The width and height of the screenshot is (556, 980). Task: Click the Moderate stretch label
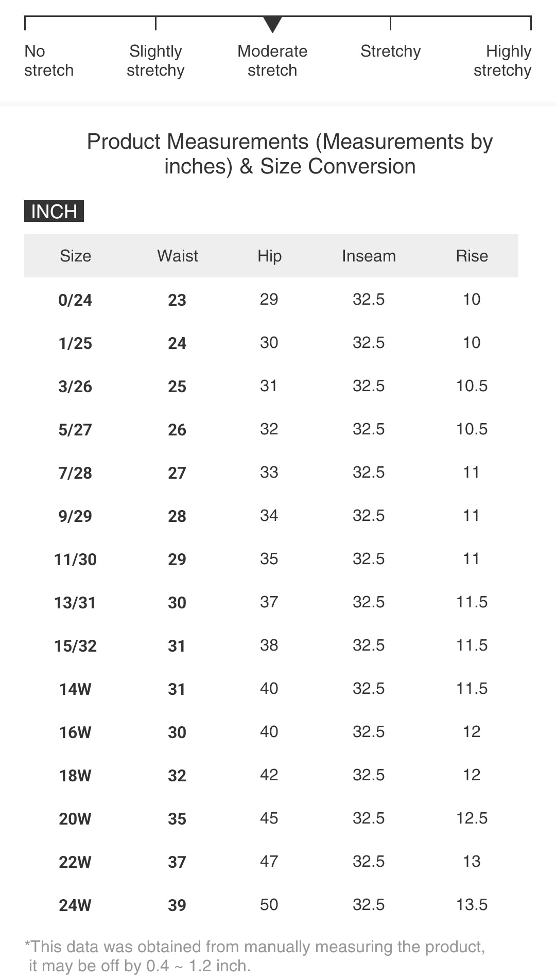272,61
